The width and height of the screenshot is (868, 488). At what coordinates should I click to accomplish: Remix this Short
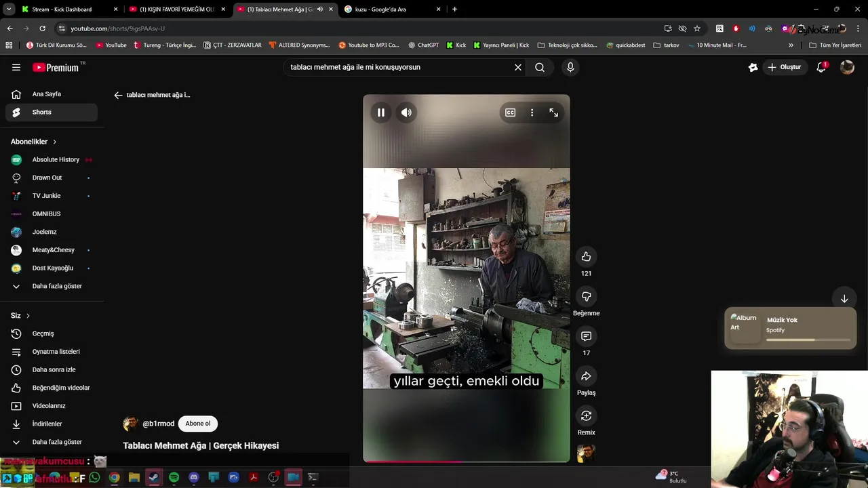coord(587,415)
